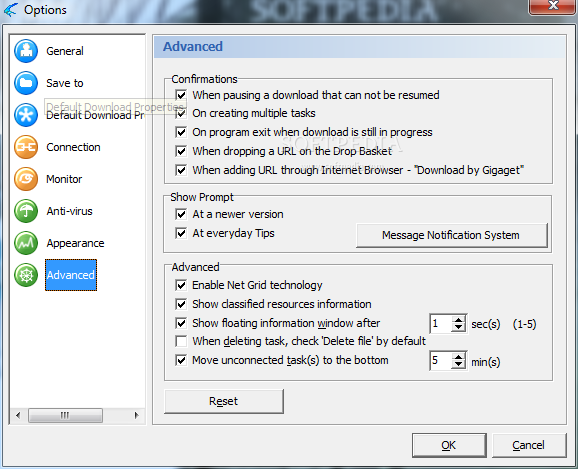Viewport: 578px width, 469px height.
Task: Open the General settings page
Action: (x=65, y=51)
